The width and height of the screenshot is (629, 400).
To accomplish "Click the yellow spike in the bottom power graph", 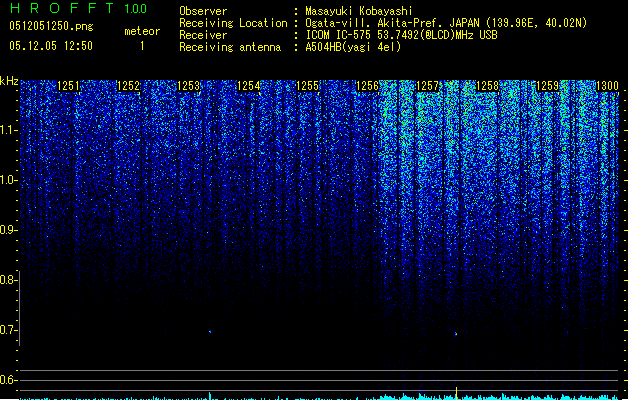I will coord(456,393).
